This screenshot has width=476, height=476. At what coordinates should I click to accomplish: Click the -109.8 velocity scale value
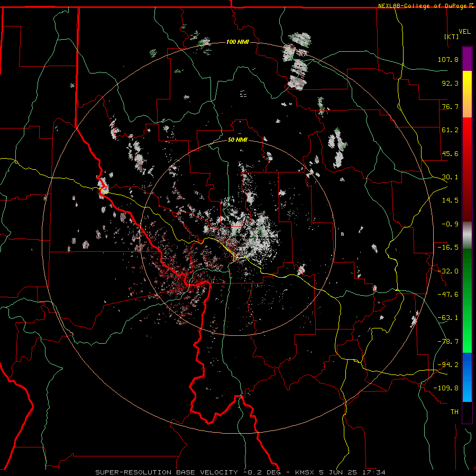(x=446, y=388)
